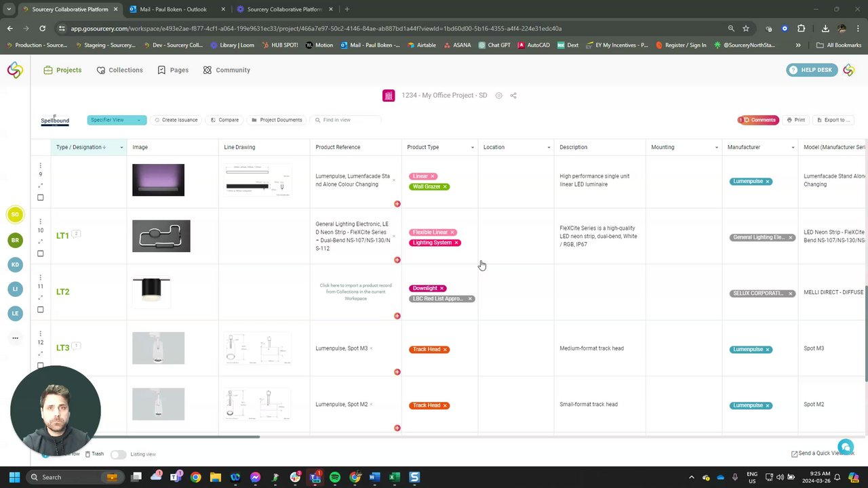Image resolution: width=868 pixels, height=488 pixels.
Task: Open project settings gear icon
Action: click(498, 96)
